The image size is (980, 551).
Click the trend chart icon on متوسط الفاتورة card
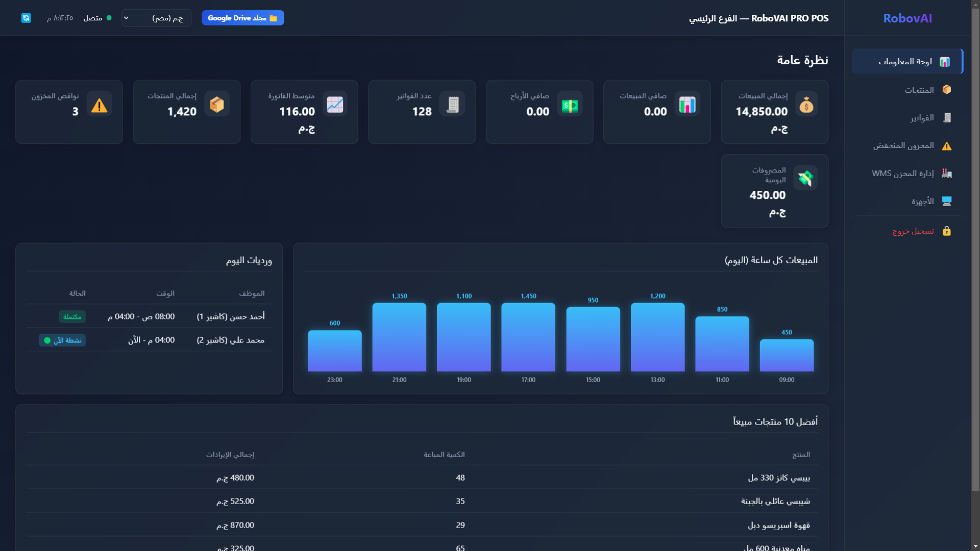tap(335, 105)
